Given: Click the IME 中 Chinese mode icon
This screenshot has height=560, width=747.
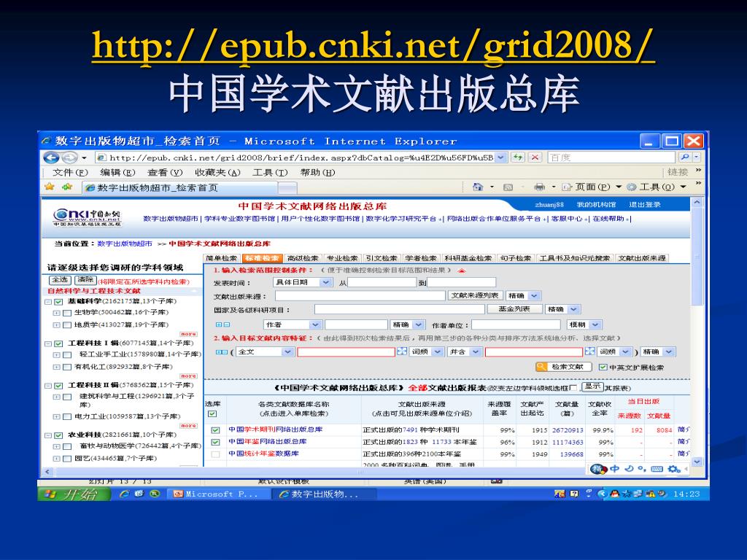Looking at the screenshot, I should [615, 469].
